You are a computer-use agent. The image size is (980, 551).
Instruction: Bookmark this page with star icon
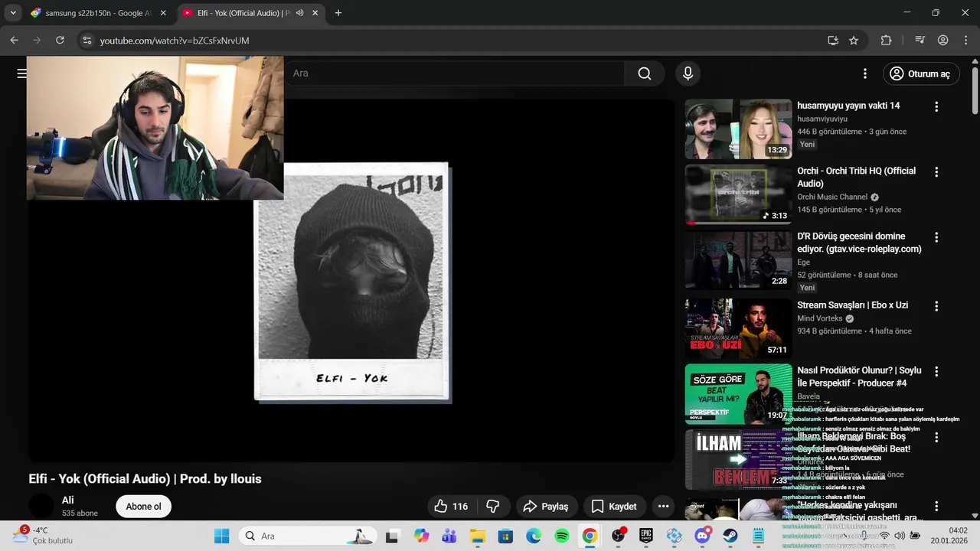click(854, 41)
